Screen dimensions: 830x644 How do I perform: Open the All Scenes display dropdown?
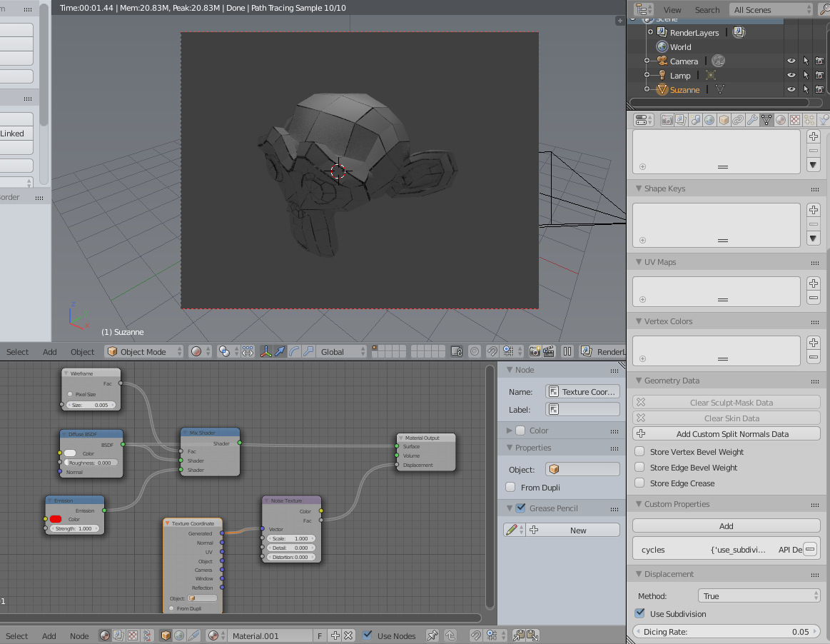pos(771,9)
